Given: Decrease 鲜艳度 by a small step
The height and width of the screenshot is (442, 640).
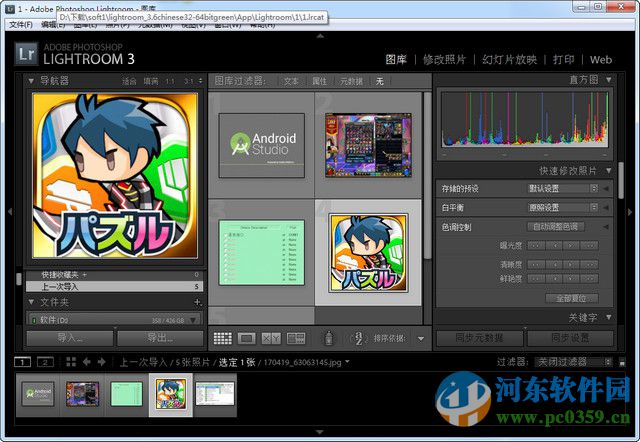Looking at the screenshot, I should tap(554, 279).
